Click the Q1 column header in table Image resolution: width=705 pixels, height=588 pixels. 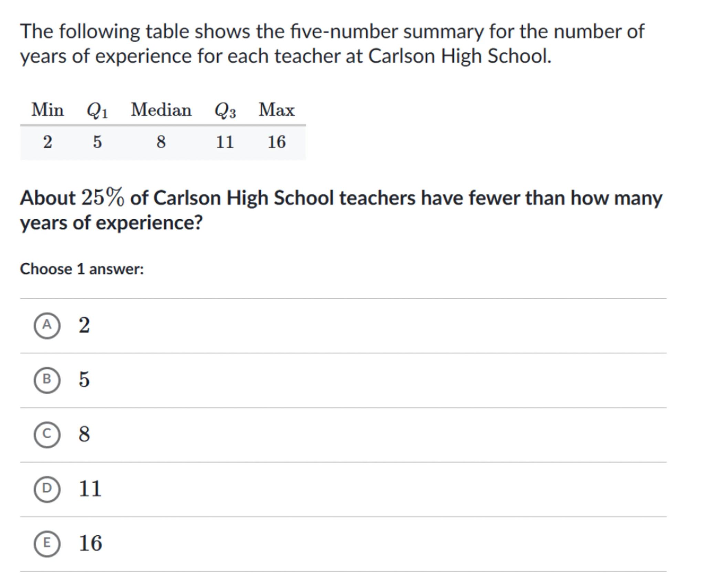coord(97,111)
